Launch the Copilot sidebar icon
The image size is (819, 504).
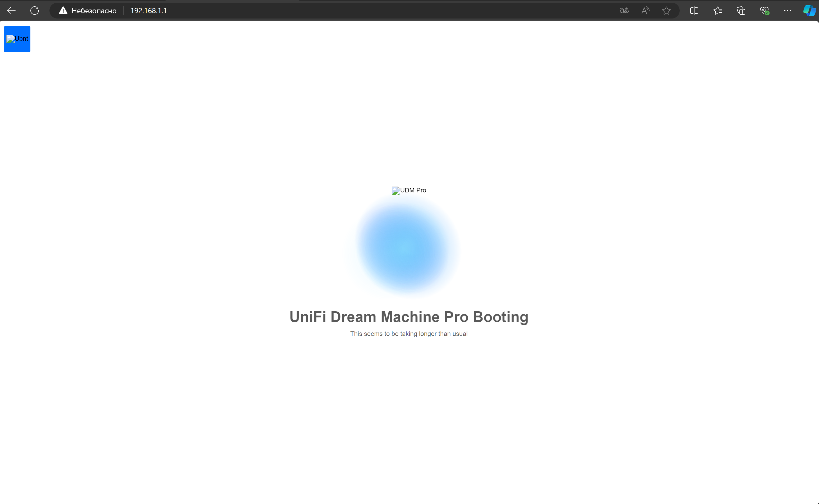[809, 11]
